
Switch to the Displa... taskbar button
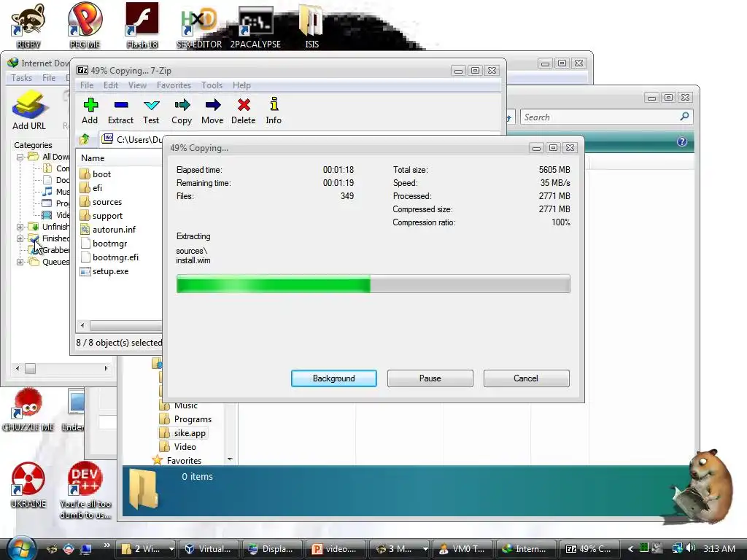pyautogui.click(x=271, y=548)
